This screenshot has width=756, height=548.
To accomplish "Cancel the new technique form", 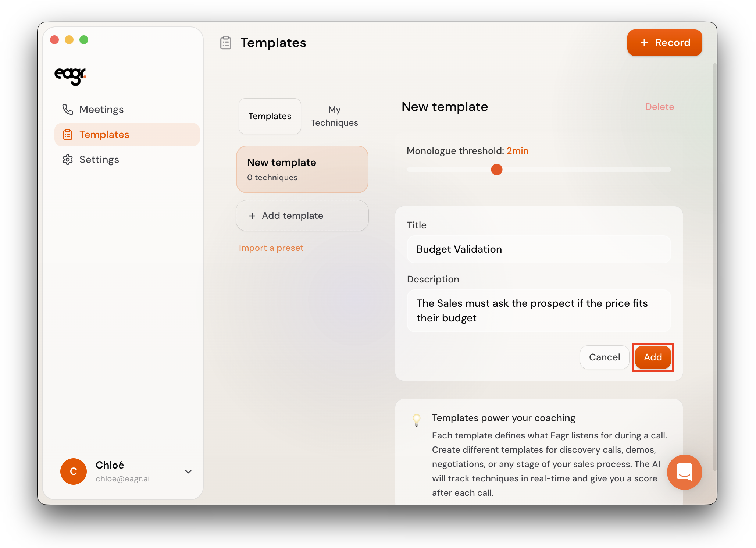I will click(604, 357).
